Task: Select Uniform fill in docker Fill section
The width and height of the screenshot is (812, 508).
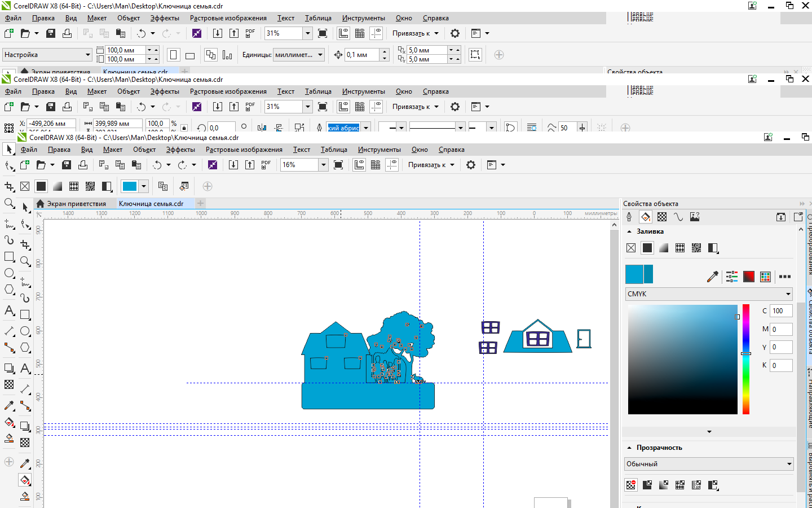Action: [647, 248]
